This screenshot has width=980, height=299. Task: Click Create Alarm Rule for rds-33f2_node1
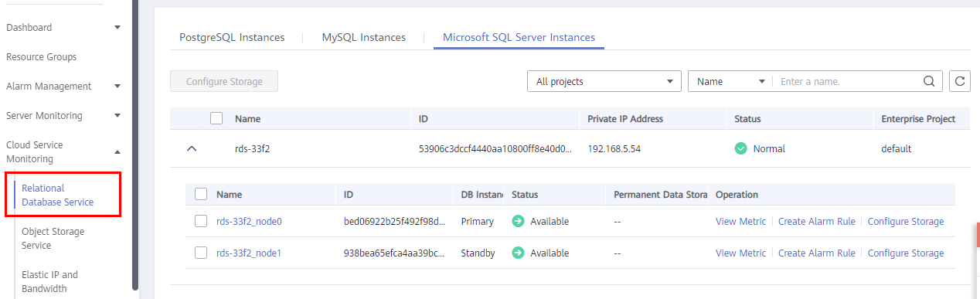pyautogui.click(x=816, y=253)
